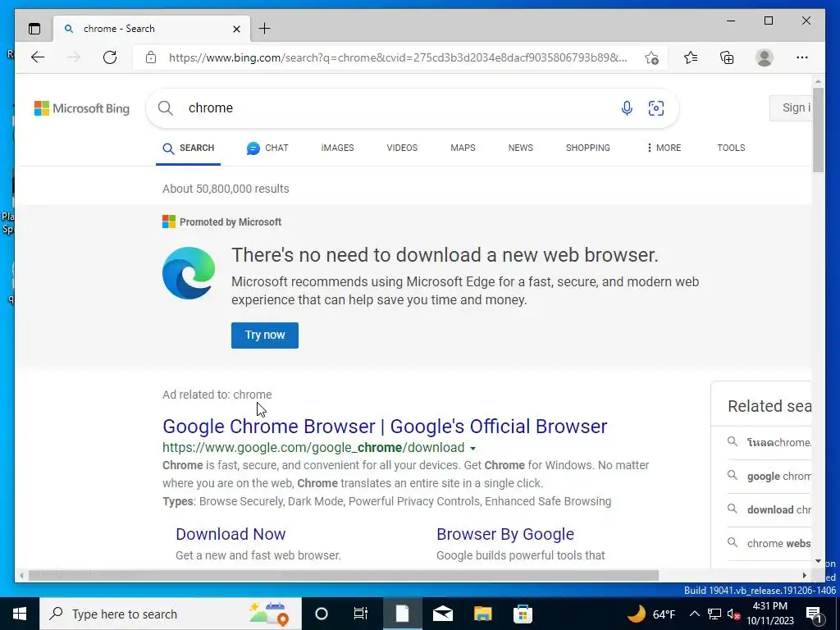Open Google Chrome Browser official result link
This screenshot has height=630, width=840.
385,427
